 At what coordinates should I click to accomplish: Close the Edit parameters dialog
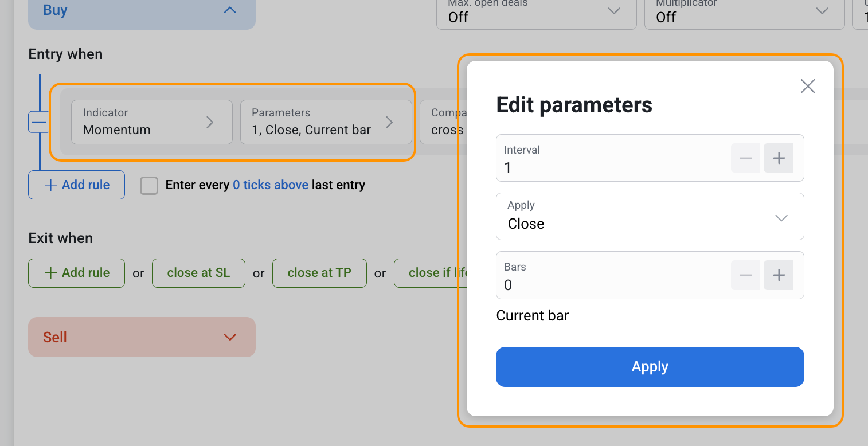click(x=807, y=87)
